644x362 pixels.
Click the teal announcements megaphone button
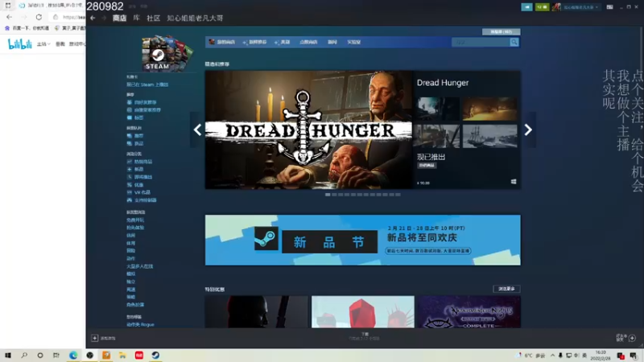point(526,7)
